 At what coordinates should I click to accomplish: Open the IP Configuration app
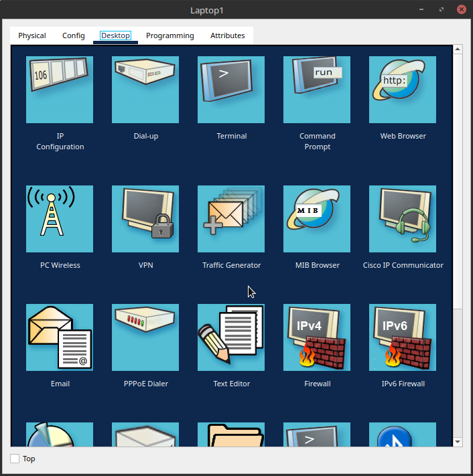pyautogui.click(x=60, y=90)
